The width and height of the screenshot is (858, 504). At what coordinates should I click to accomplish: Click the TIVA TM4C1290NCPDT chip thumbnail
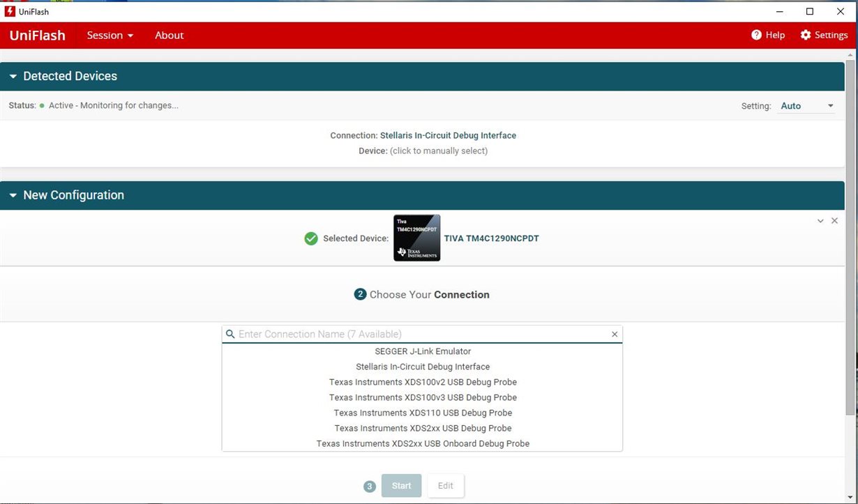pyautogui.click(x=416, y=238)
